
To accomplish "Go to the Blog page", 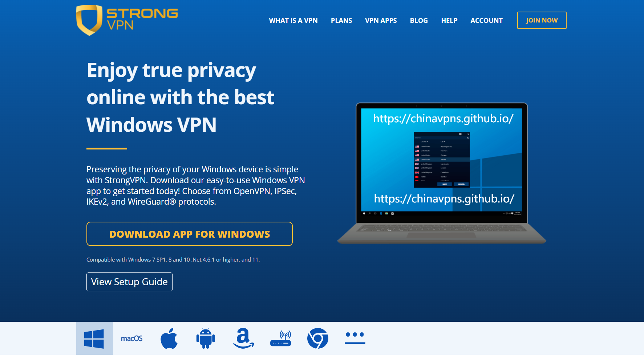I will 419,21.
